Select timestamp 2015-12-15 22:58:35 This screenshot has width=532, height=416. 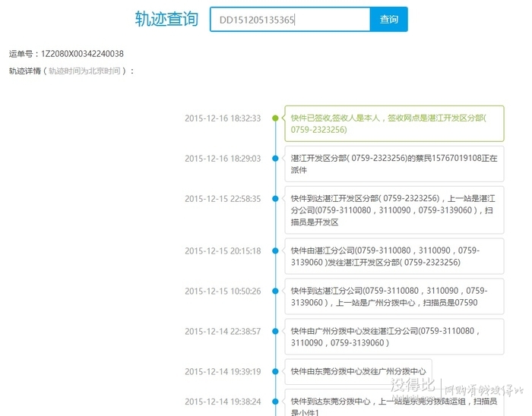point(223,199)
